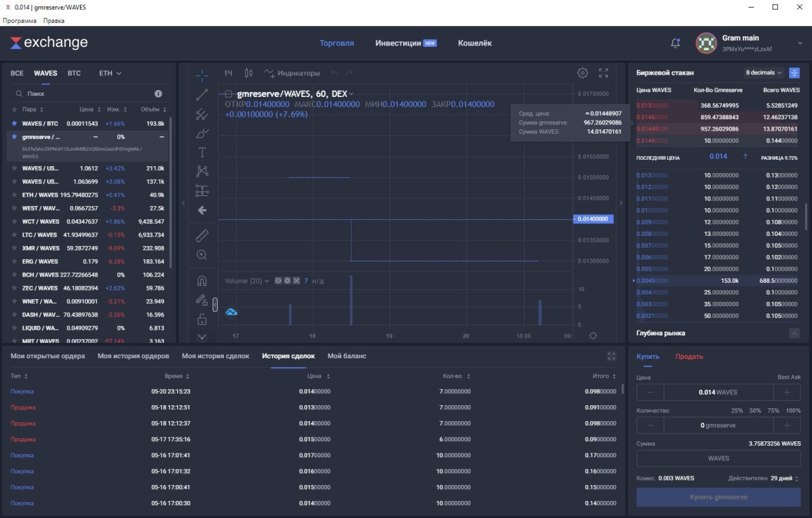Click the 1Ч timeframe selector

[228, 73]
